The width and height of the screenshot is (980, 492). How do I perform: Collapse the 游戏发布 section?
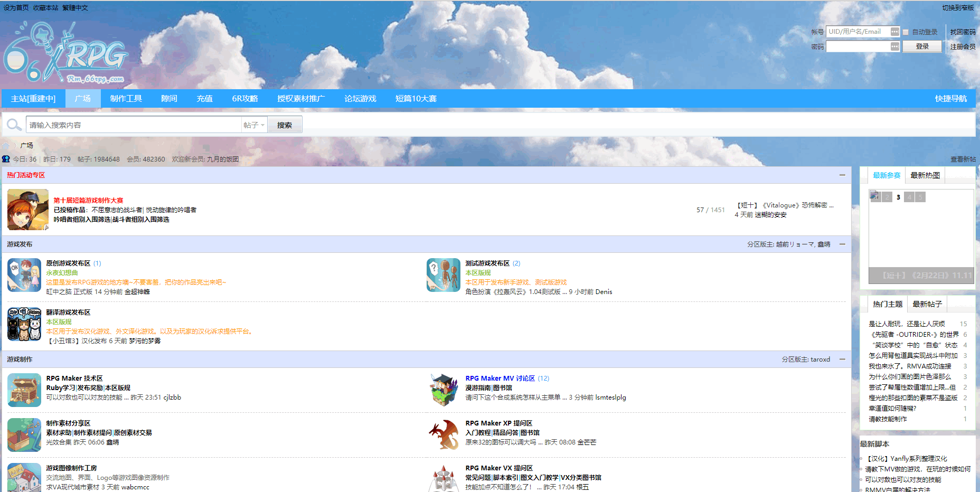842,244
